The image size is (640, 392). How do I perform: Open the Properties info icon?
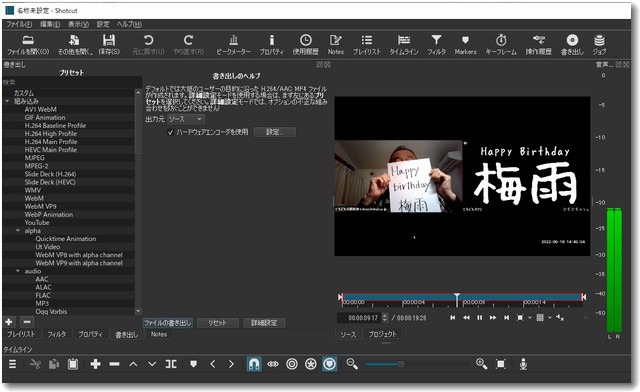point(271,40)
